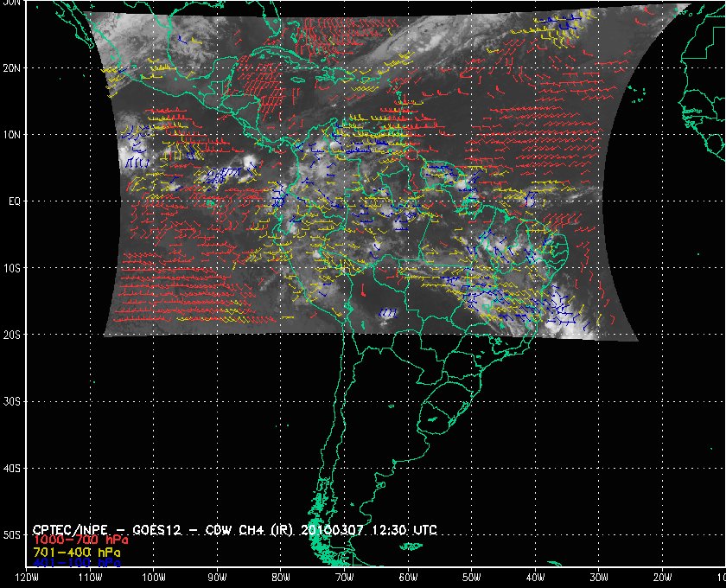Click the blue 401-100 hPa legend entry
The image size is (726, 588).
click(x=77, y=563)
